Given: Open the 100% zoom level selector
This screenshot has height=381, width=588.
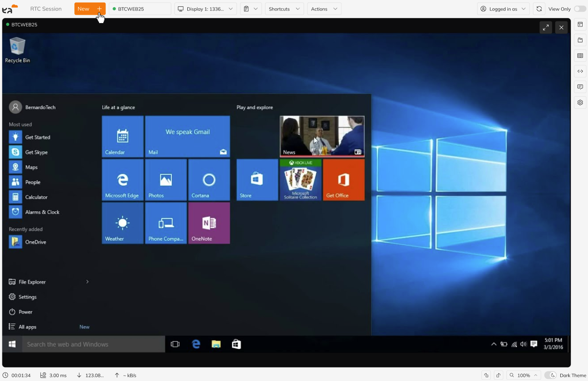Looking at the screenshot, I should tap(523, 375).
